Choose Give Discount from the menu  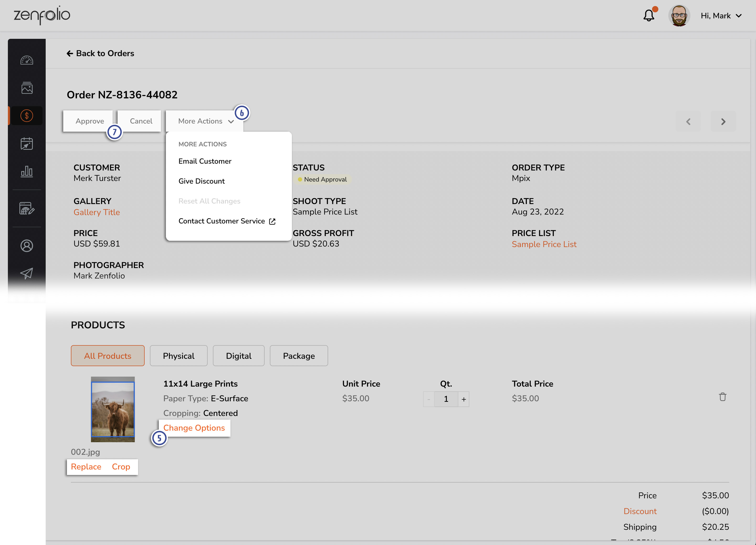tap(202, 181)
